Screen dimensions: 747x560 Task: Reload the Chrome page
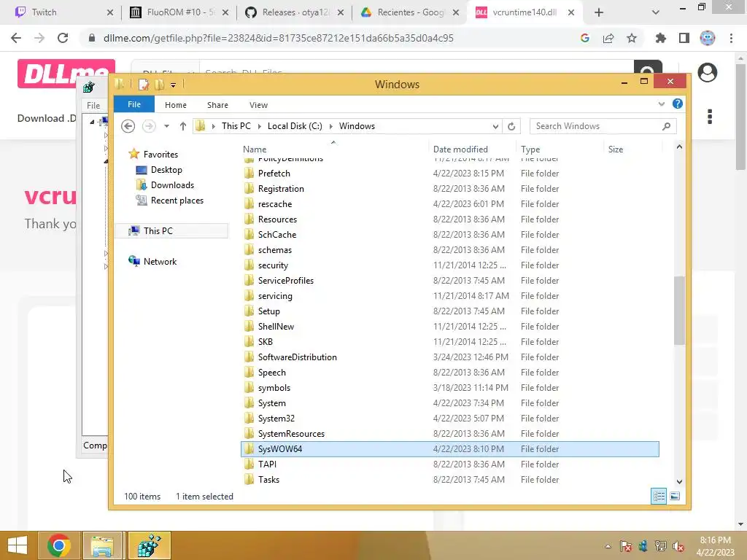point(63,38)
